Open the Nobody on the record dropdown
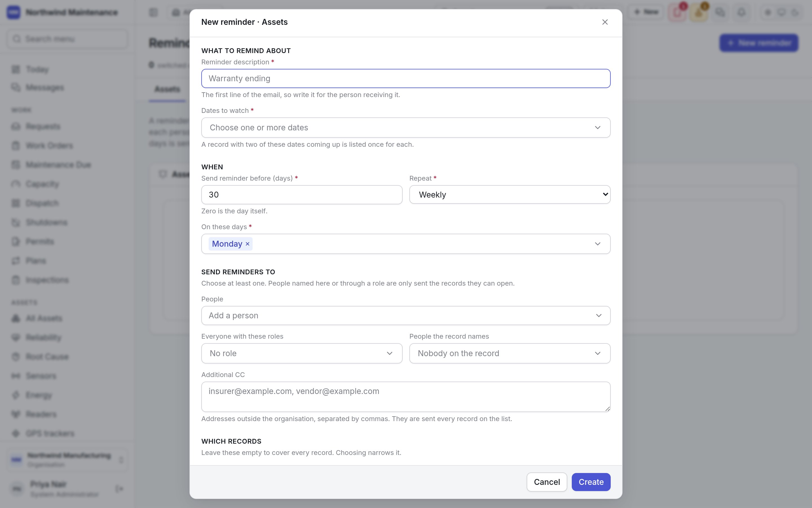812x508 pixels. coord(510,353)
